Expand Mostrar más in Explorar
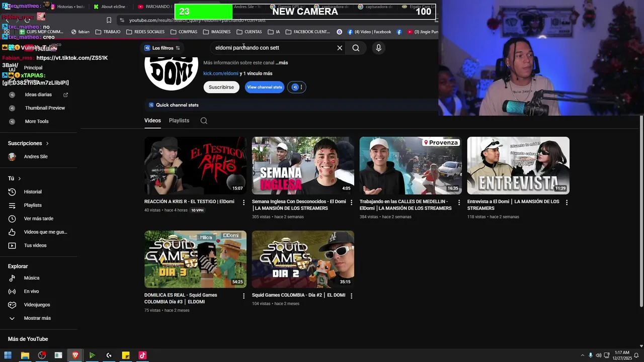Image resolution: width=644 pixels, height=362 pixels. coord(38,318)
